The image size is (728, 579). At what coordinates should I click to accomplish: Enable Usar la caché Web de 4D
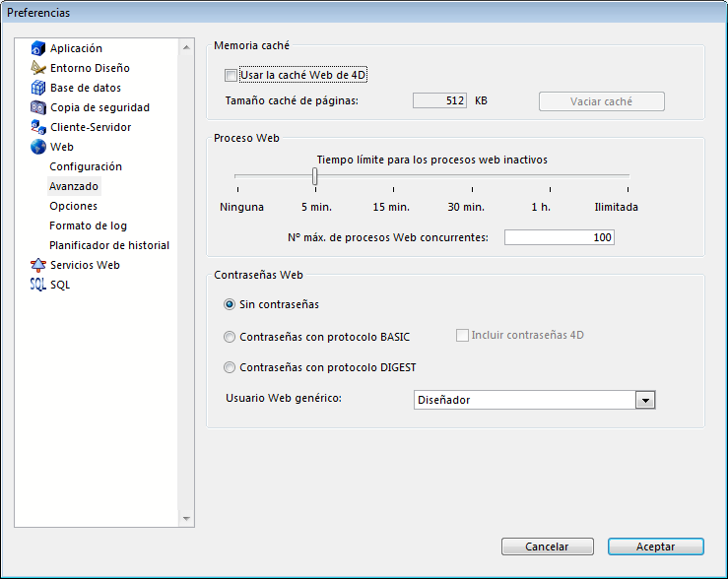click(231, 75)
